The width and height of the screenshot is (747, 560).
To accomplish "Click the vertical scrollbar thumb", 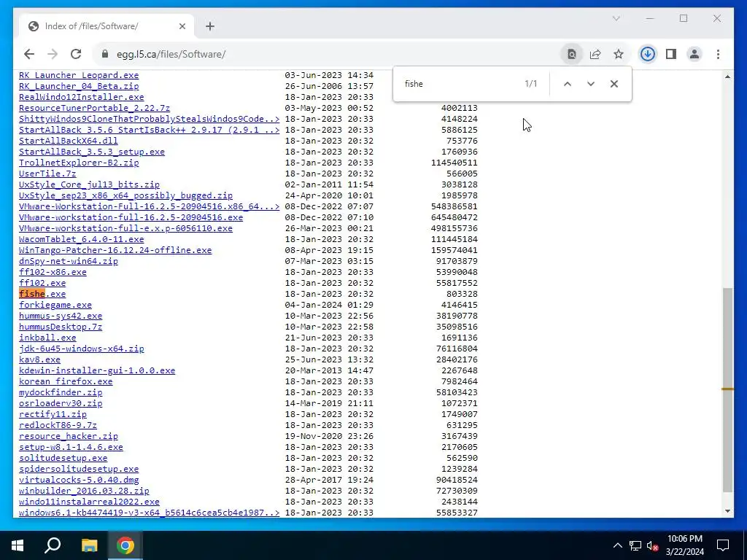I will pyautogui.click(x=727, y=389).
